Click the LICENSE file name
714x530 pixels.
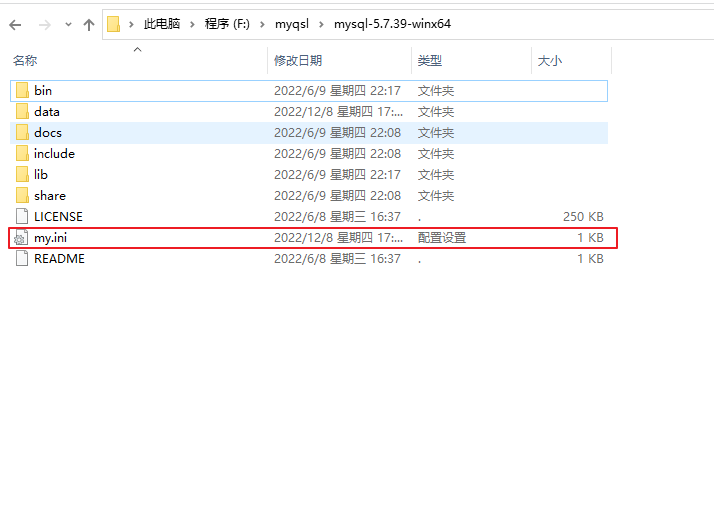pyautogui.click(x=58, y=216)
